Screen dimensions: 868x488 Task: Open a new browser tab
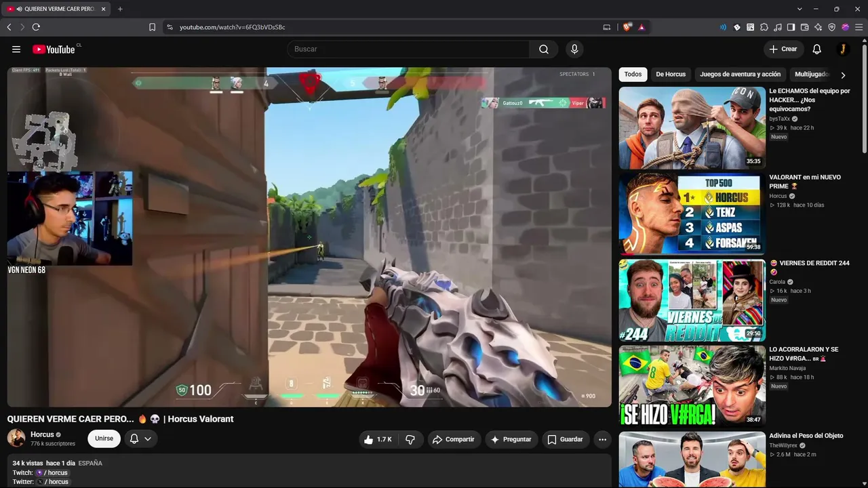(120, 9)
